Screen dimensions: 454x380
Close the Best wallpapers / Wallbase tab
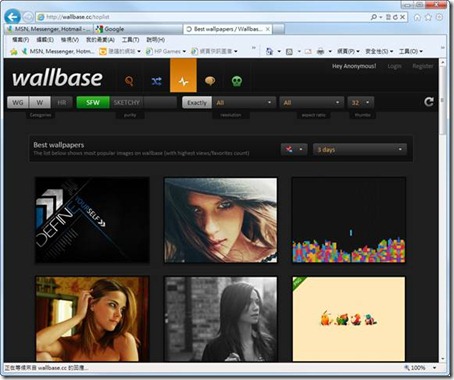coord(268,29)
